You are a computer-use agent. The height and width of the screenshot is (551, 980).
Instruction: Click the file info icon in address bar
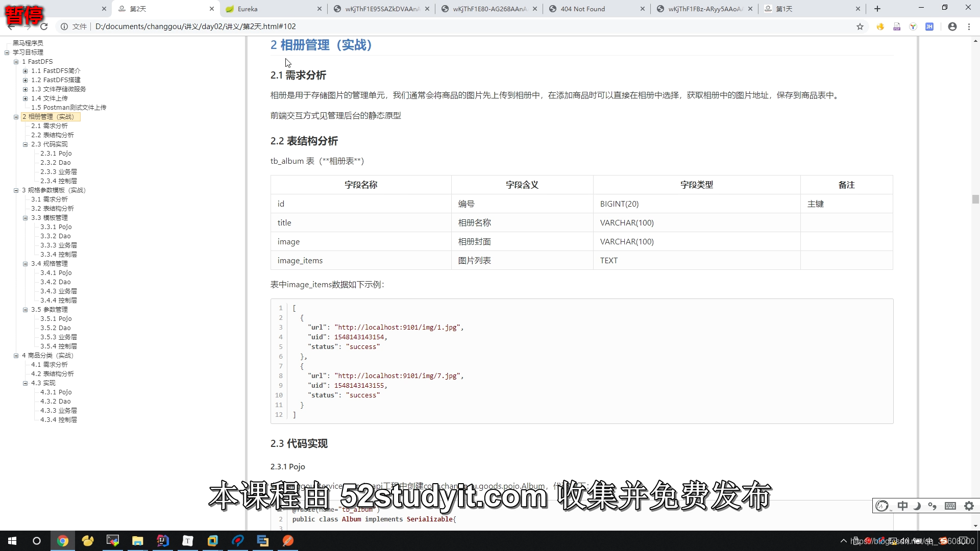pos(64,27)
